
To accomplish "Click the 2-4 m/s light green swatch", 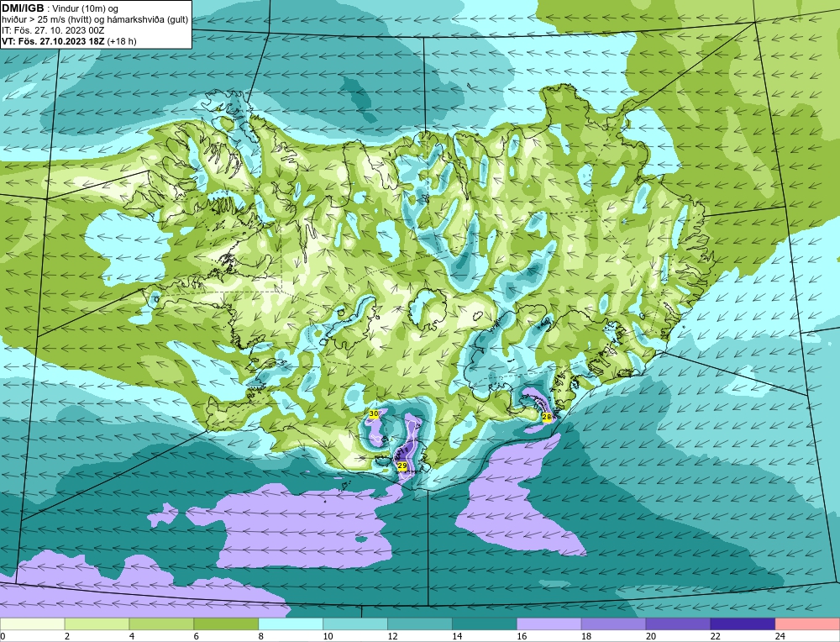I will pyautogui.click(x=97, y=624).
